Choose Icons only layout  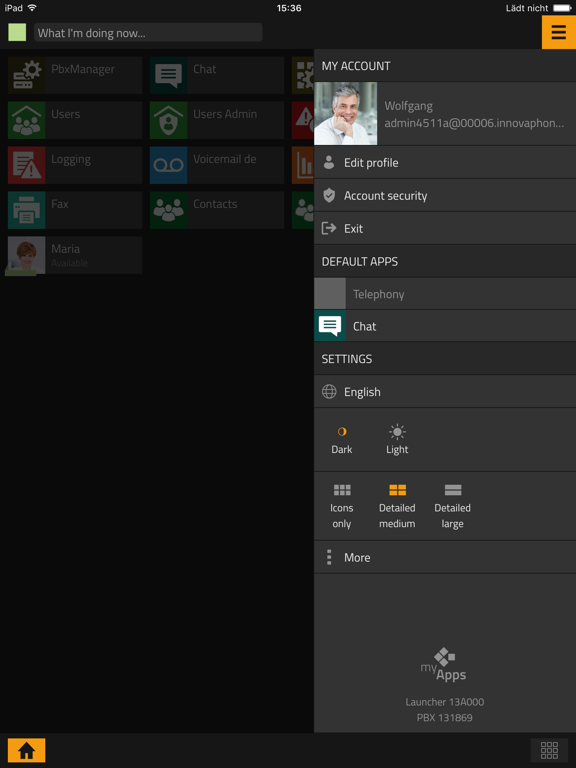click(x=342, y=507)
